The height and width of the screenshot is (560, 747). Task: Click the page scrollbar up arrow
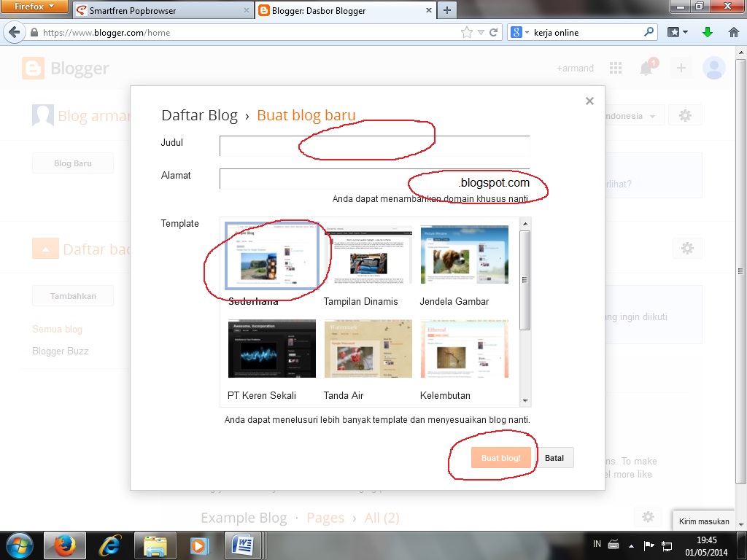point(741,52)
